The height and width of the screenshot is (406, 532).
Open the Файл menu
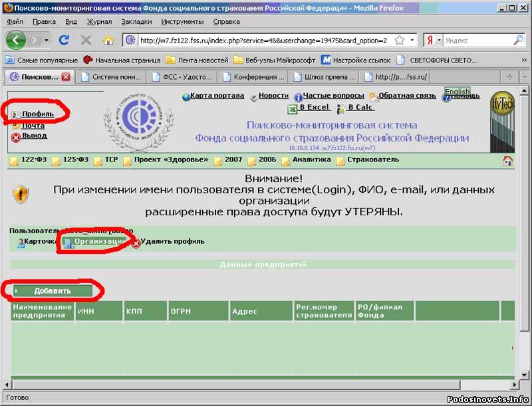tap(15, 22)
